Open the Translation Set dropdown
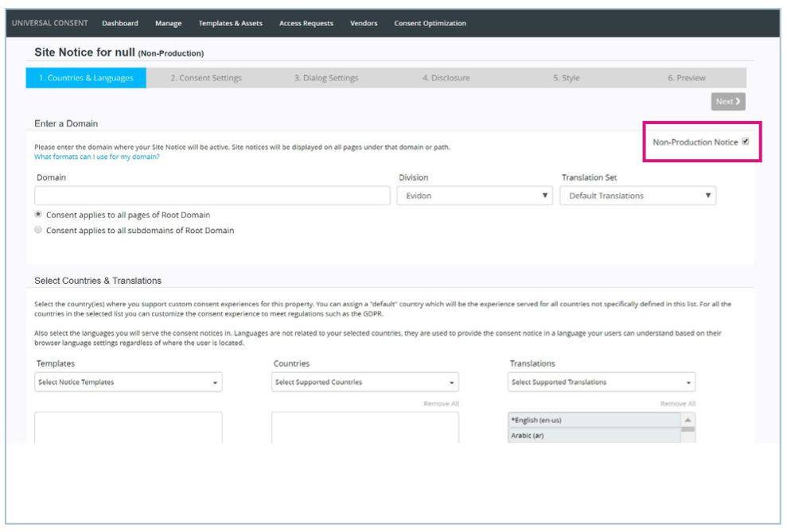Viewport: 787px width, 532px height. point(638,196)
